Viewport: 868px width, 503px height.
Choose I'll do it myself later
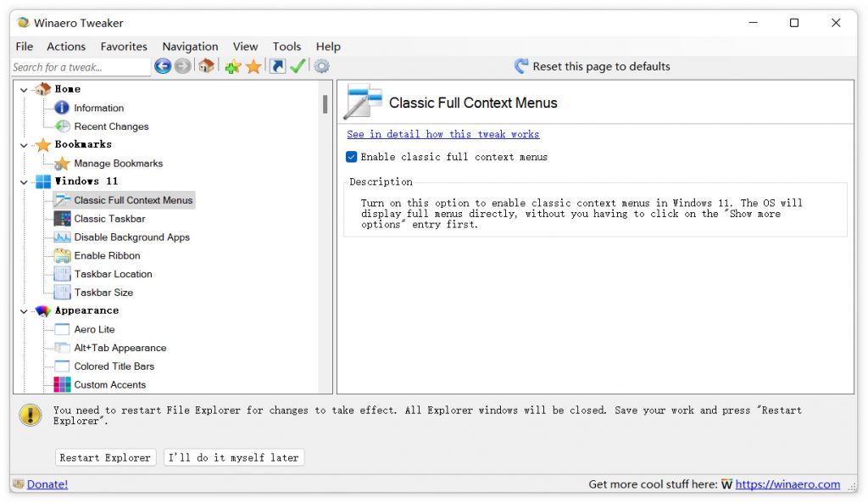233,457
